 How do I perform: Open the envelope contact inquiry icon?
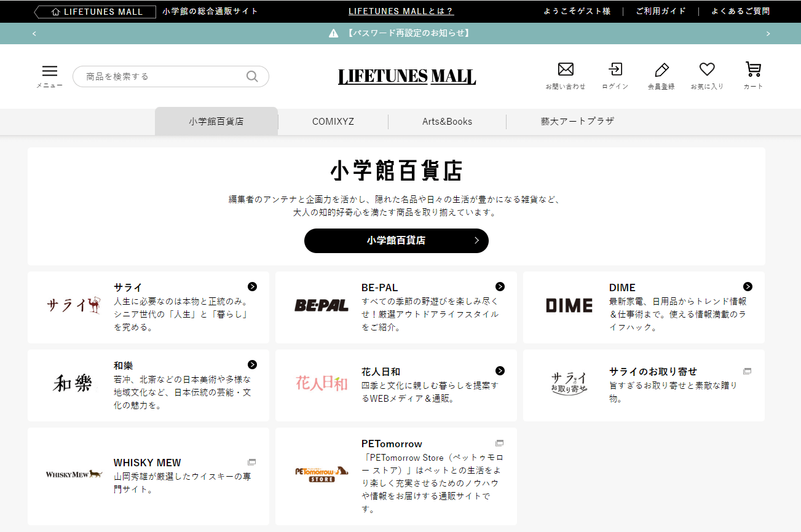coord(565,69)
